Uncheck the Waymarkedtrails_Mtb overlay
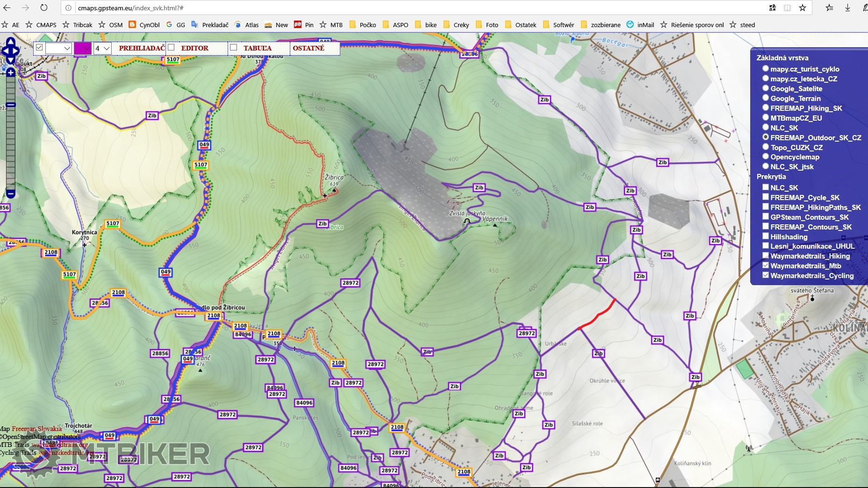 point(766,266)
